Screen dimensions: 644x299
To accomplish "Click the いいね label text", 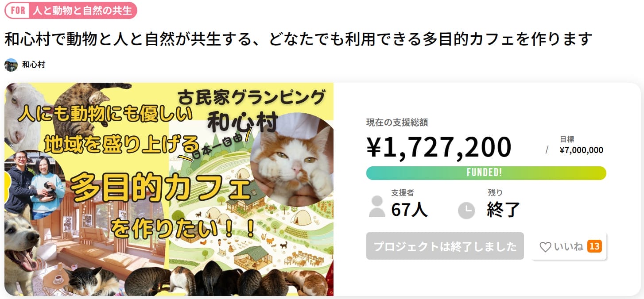I will point(568,247).
